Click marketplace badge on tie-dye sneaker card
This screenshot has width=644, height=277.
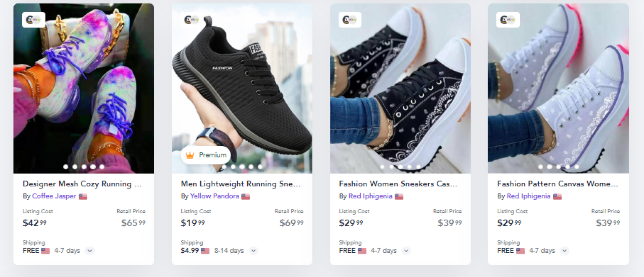coord(34,20)
